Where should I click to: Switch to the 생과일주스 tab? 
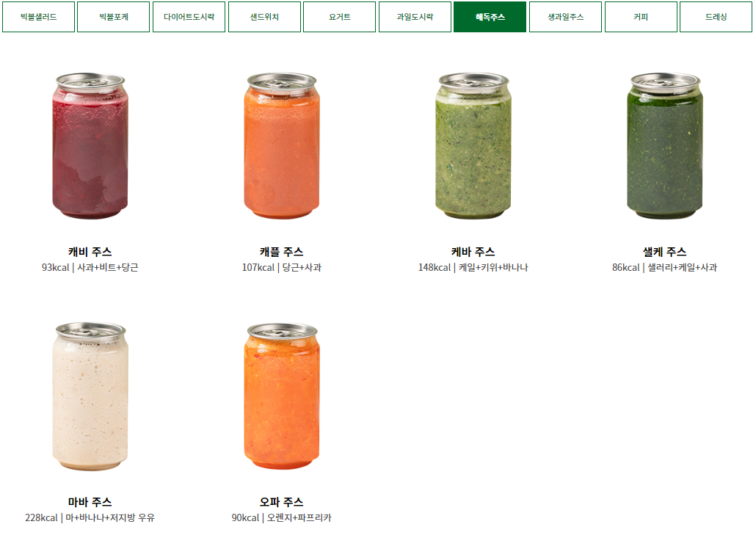566,17
